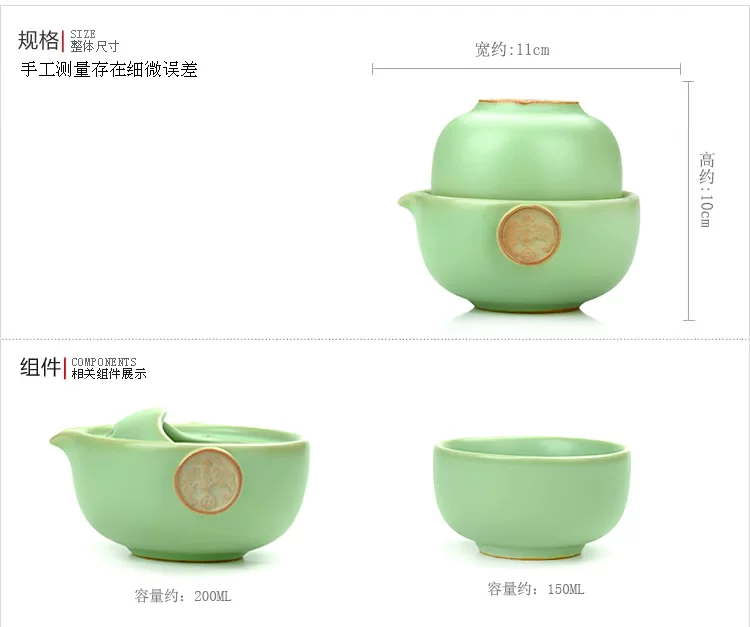750x627 pixels.
Task: Click the upside-down cup on top of pot
Action: (x=527, y=147)
